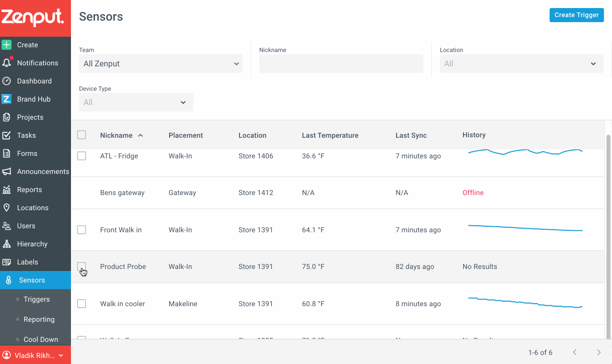This screenshot has height=364, width=612.
Task: Focus the Nickname filter field
Action: [341, 64]
